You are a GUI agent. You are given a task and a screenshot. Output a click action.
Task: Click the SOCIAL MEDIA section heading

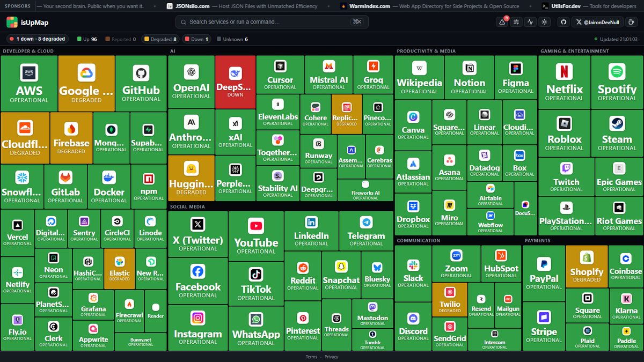[x=187, y=206]
